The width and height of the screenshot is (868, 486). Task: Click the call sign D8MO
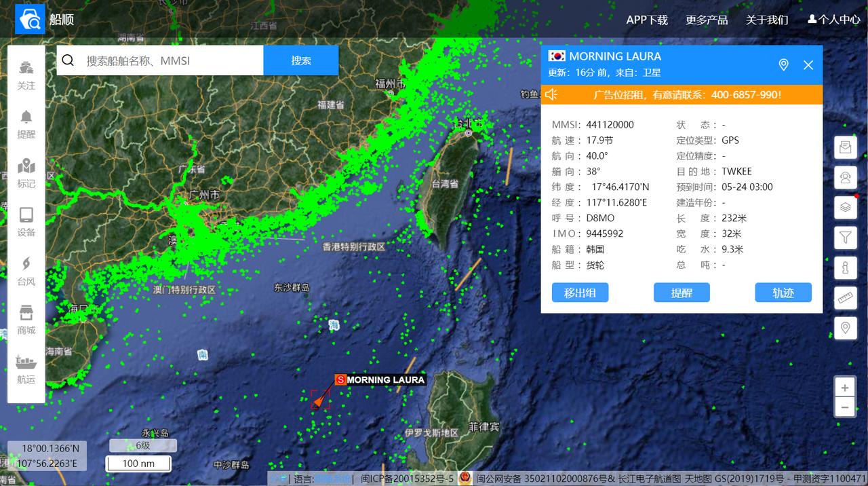pos(600,218)
